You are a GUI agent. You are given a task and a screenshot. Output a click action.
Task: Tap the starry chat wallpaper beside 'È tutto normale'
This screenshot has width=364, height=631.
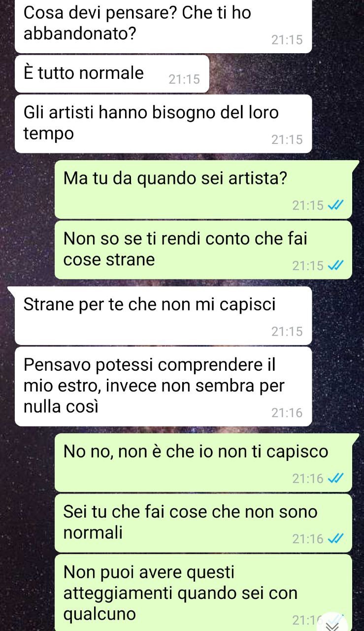point(286,74)
